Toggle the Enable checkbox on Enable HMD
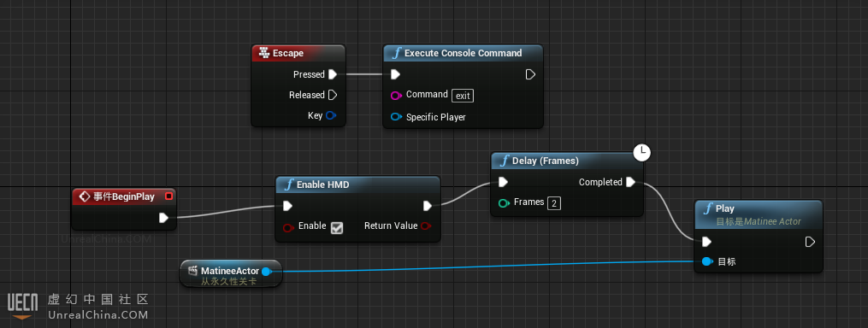 click(337, 227)
